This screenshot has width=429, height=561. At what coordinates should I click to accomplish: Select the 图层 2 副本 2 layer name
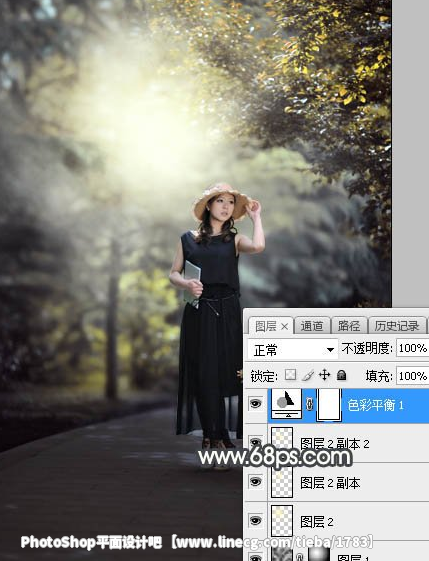[335, 444]
